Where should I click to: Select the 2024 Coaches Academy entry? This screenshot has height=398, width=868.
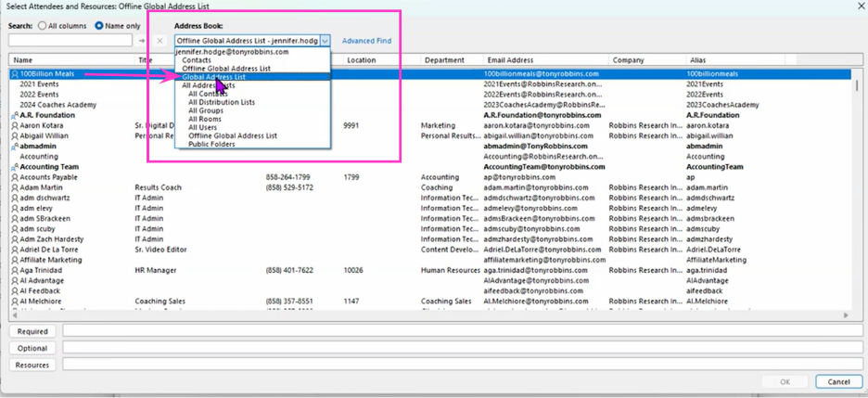[x=58, y=105]
